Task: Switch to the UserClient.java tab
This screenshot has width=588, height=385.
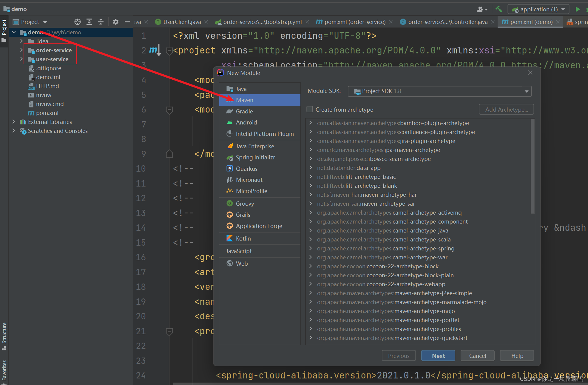Action: [182, 22]
